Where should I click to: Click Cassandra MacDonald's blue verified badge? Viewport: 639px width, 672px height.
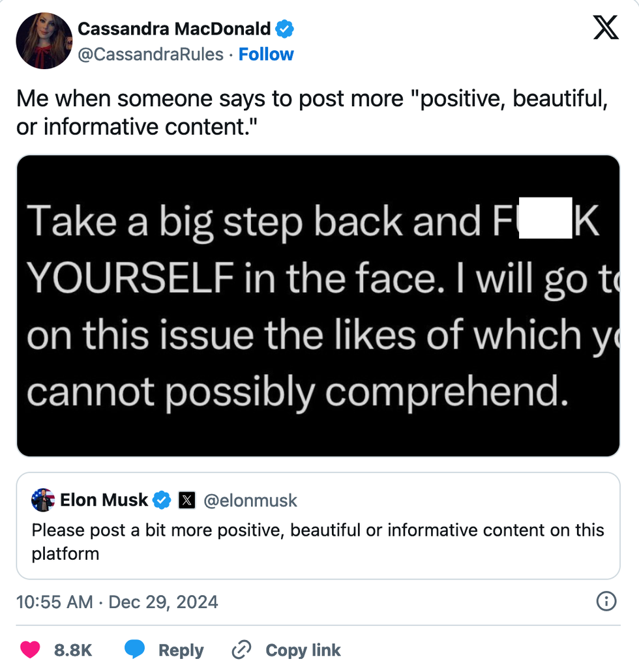click(x=285, y=29)
